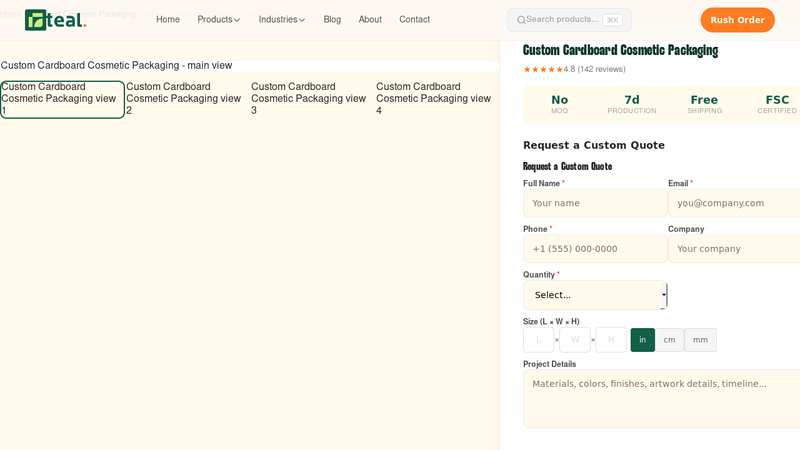Click the Rush Order button
Viewport: 800px width, 450px height.
[737, 20]
